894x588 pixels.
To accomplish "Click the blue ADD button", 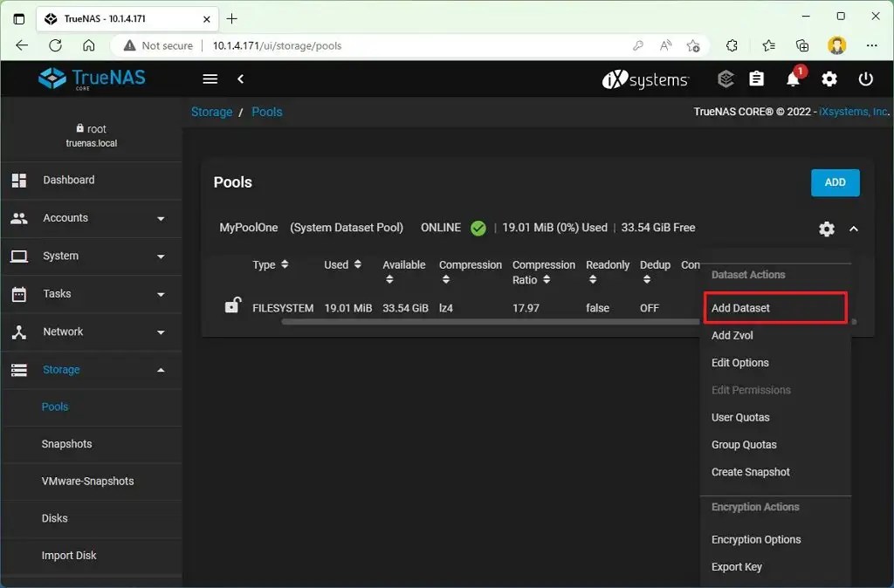I will (x=834, y=182).
